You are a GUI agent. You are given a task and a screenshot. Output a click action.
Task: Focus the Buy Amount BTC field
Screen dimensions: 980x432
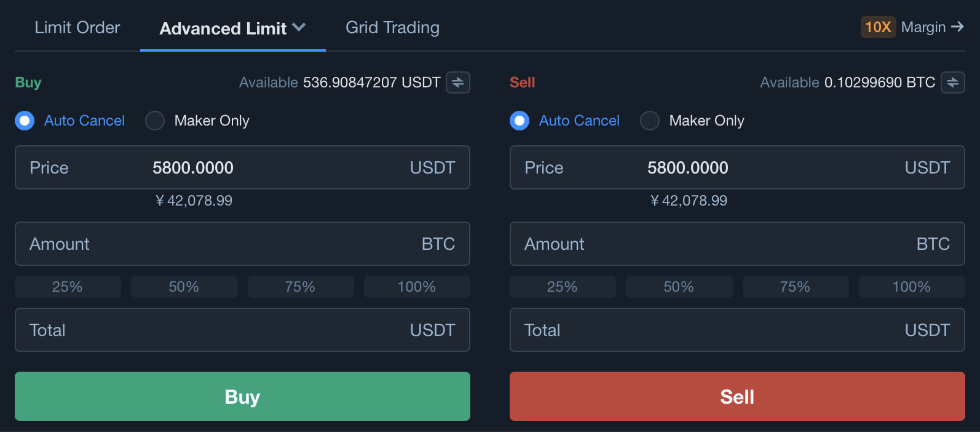point(242,244)
